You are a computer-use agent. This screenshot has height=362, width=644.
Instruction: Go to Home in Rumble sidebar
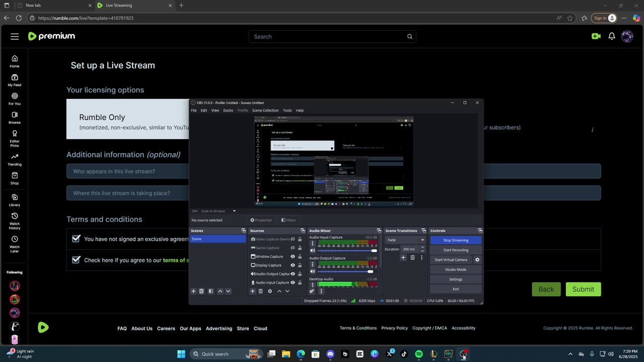(x=15, y=61)
